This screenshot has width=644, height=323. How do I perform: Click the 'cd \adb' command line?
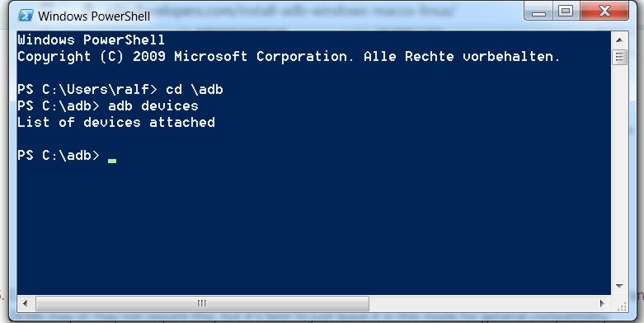(x=120, y=90)
